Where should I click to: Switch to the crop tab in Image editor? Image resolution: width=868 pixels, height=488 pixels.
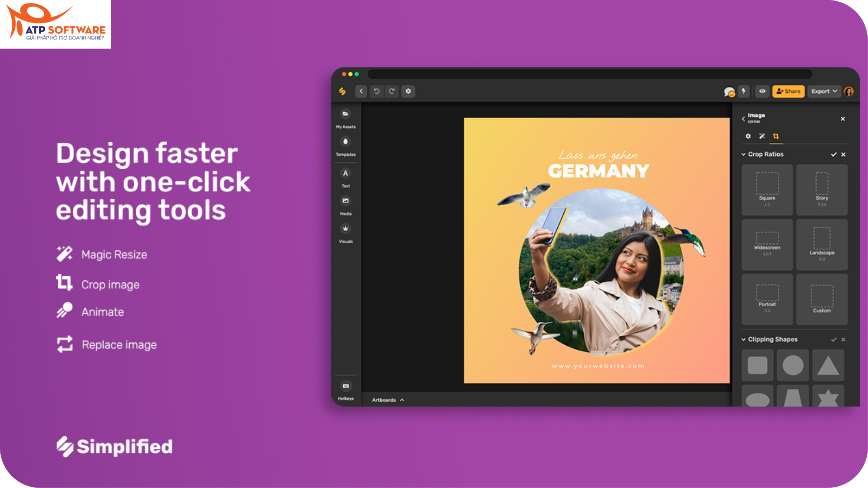(776, 136)
